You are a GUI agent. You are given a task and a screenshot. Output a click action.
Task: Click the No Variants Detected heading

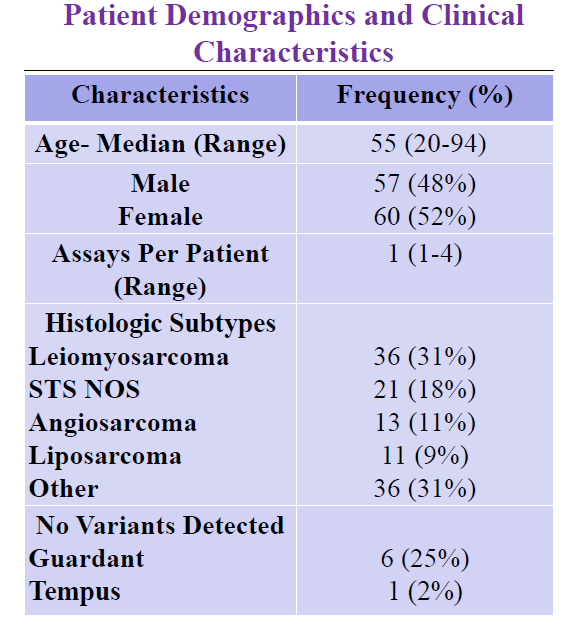point(160,525)
